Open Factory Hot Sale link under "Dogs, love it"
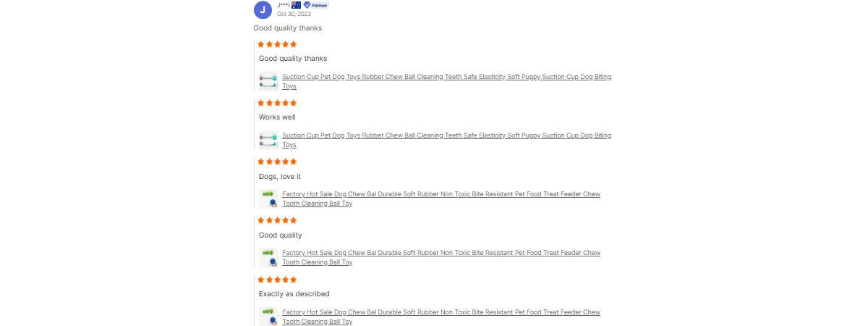The image size is (868, 326). click(x=441, y=198)
